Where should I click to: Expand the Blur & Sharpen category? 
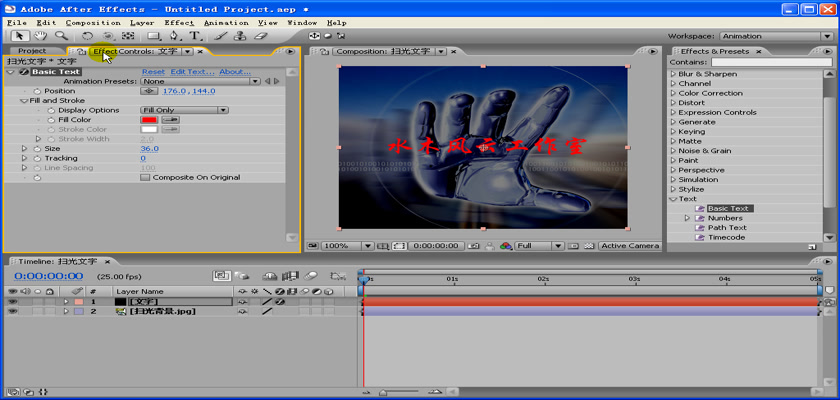[673, 74]
